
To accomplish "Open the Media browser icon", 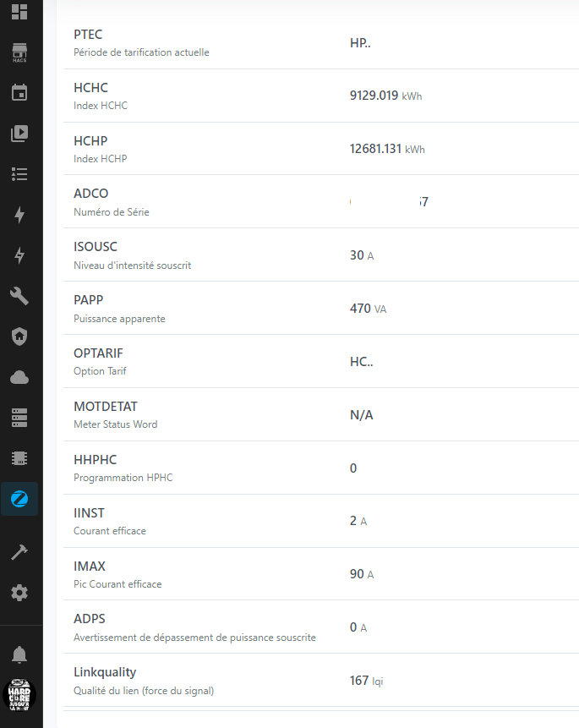I will tap(19, 134).
